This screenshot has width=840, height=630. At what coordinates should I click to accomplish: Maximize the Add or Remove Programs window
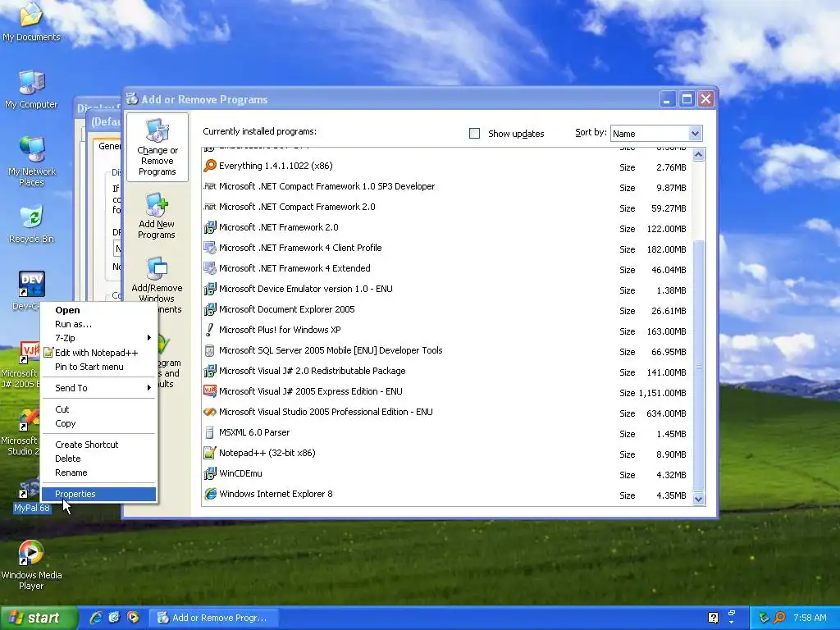(x=687, y=99)
